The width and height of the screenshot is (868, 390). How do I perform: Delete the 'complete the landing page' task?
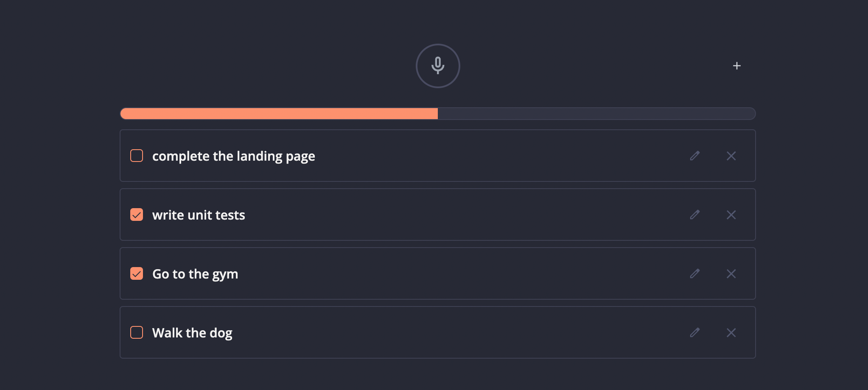click(x=732, y=156)
